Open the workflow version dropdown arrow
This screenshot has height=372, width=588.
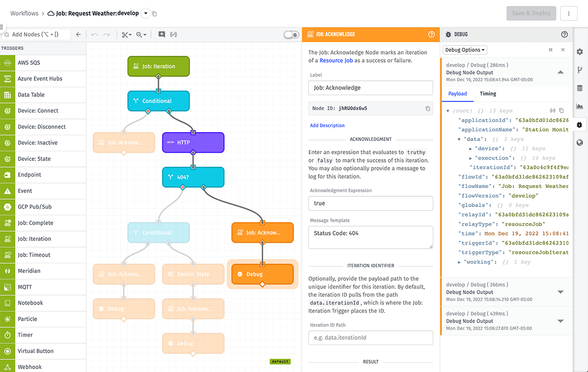click(146, 14)
